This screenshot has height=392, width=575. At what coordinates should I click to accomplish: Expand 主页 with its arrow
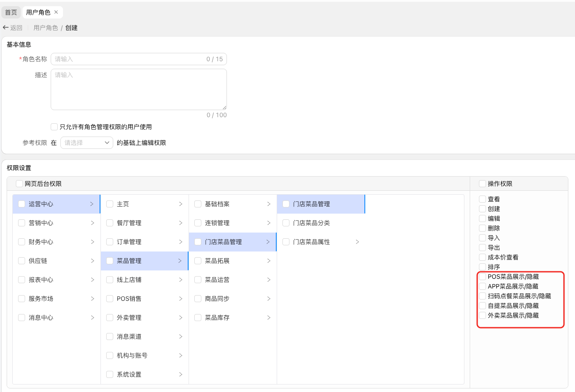(180, 204)
